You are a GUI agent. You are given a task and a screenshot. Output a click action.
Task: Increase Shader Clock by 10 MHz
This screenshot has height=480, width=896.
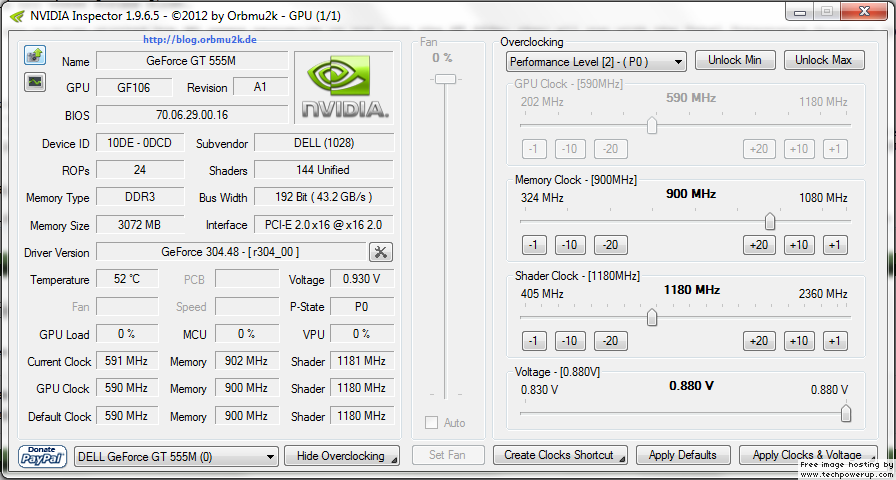coord(798,341)
